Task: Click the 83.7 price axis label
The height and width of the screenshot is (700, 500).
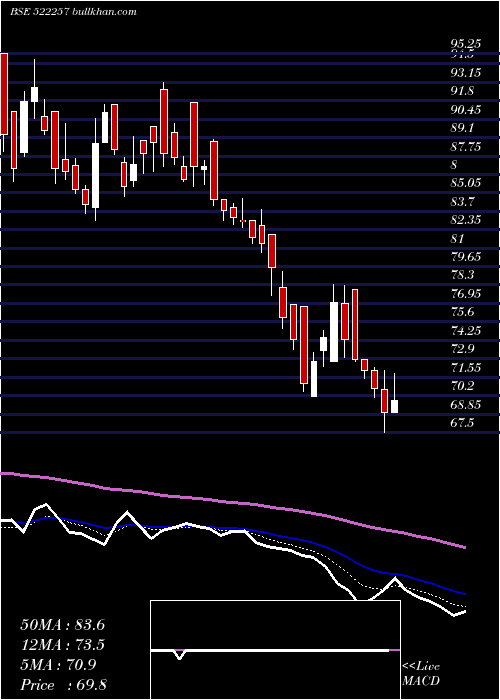Action: tap(462, 201)
